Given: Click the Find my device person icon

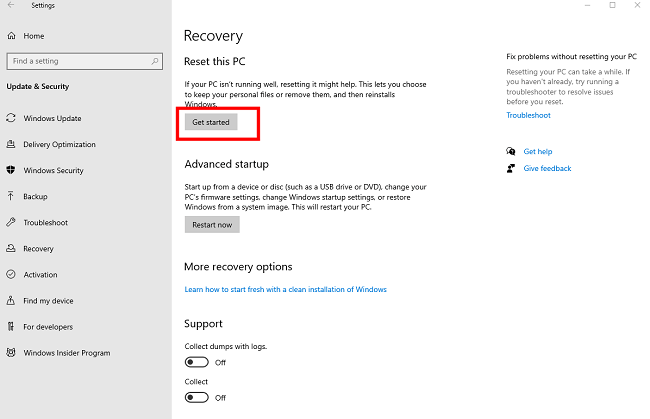Looking at the screenshot, I should click(11, 300).
